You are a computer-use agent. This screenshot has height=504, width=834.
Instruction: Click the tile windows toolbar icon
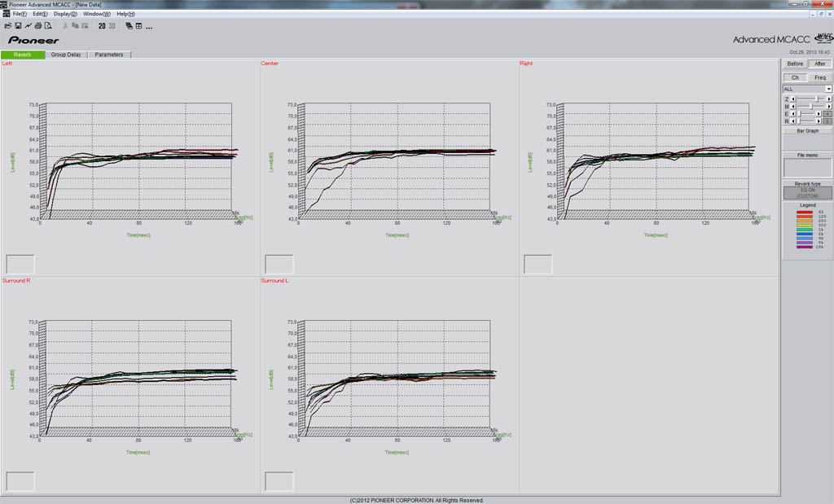coord(138,26)
